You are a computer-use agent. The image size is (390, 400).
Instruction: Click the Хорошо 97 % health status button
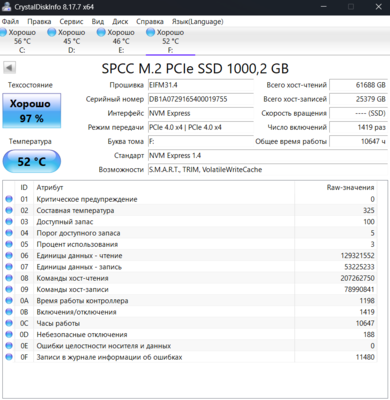coord(32,111)
